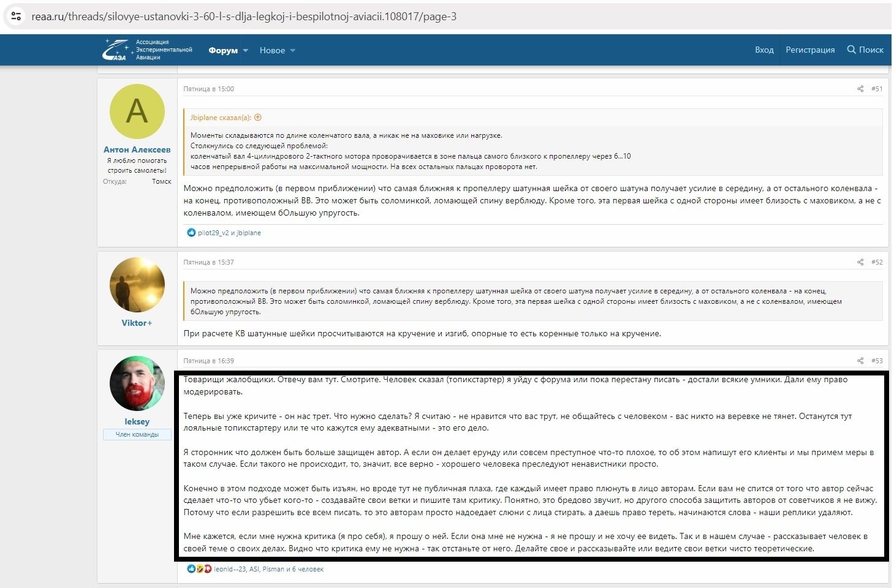Image resolution: width=894 pixels, height=588 pixels.
Task: Open the Новое menu item
Action: tap(272, 50)
